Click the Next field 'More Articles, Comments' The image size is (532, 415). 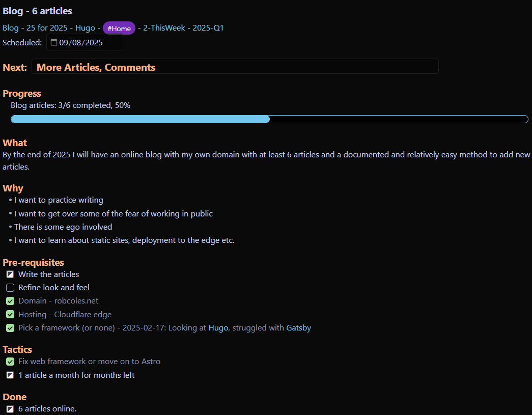(x=235, y=67)
